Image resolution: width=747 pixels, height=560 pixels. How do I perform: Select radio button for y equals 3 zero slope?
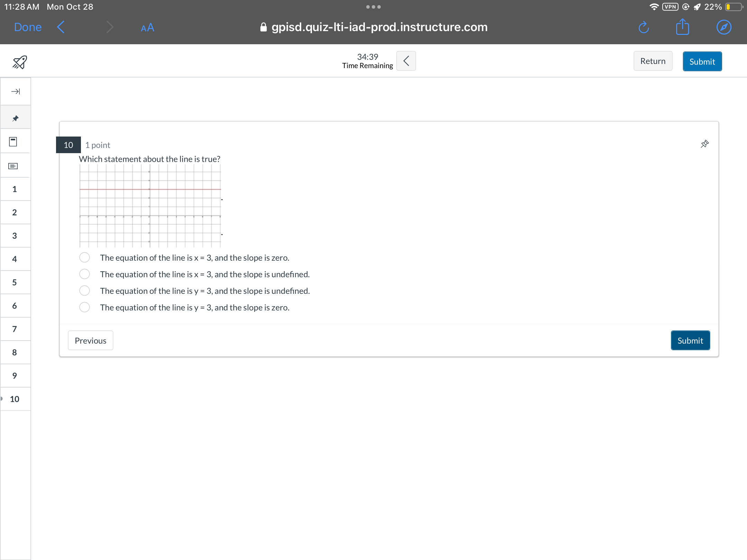tap(85, 307)
